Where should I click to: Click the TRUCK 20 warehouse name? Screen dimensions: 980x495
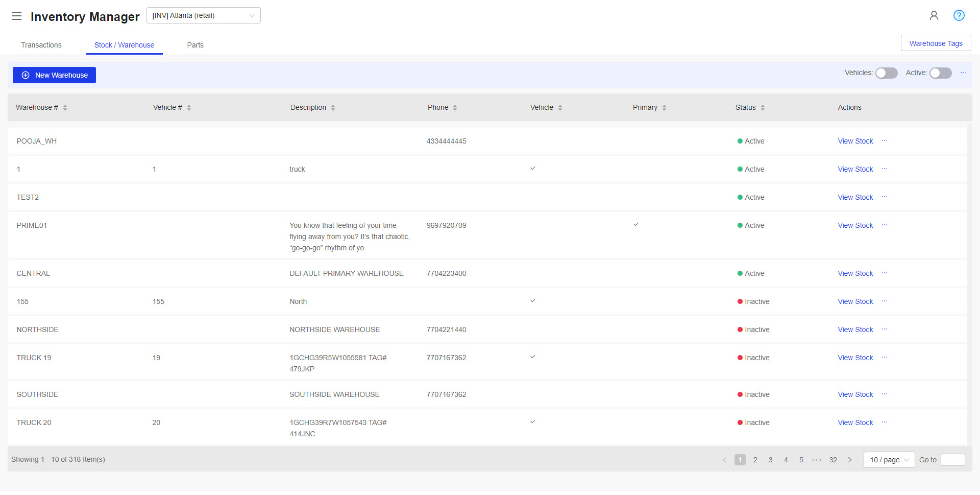34,422
